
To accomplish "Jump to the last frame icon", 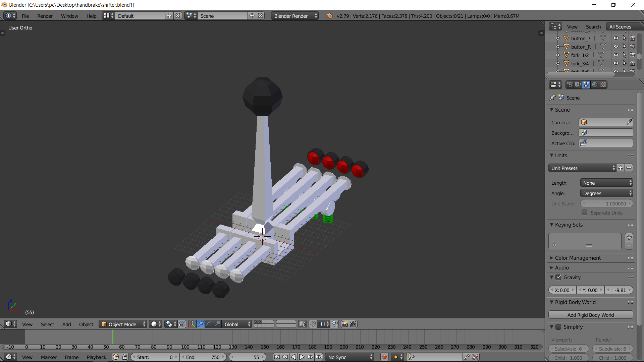I will [x=319, y=357].
